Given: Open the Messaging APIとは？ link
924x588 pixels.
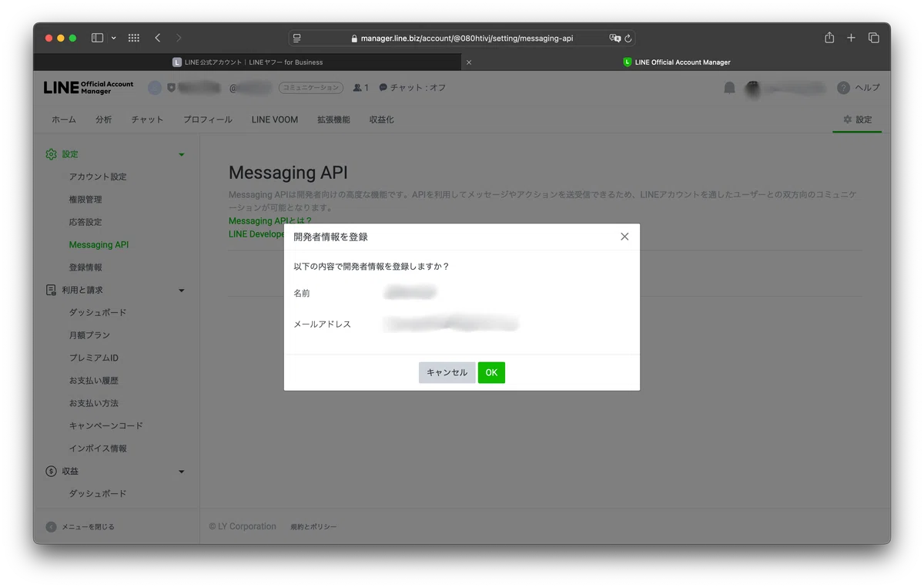Looking at the screenshot, I should 270,221.
